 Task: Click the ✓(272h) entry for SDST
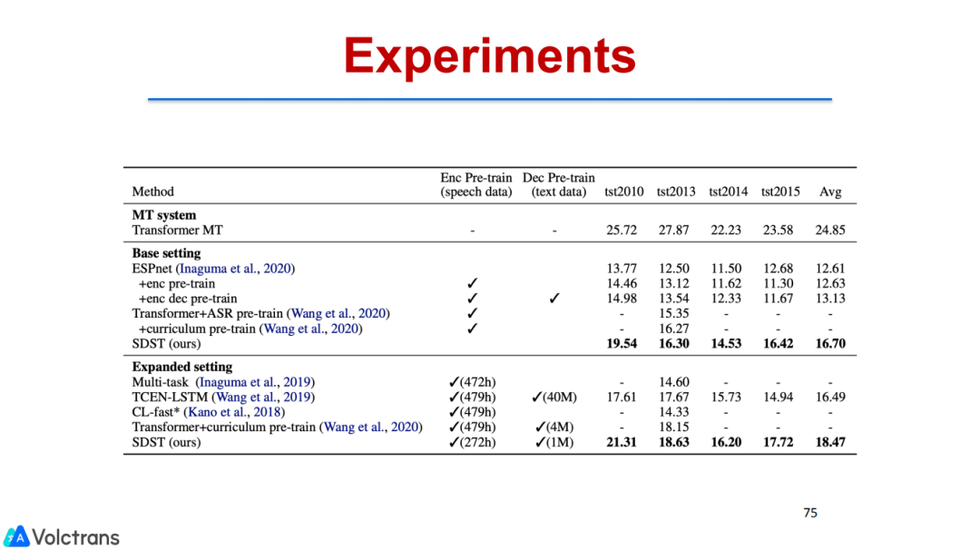pos(472,442)
